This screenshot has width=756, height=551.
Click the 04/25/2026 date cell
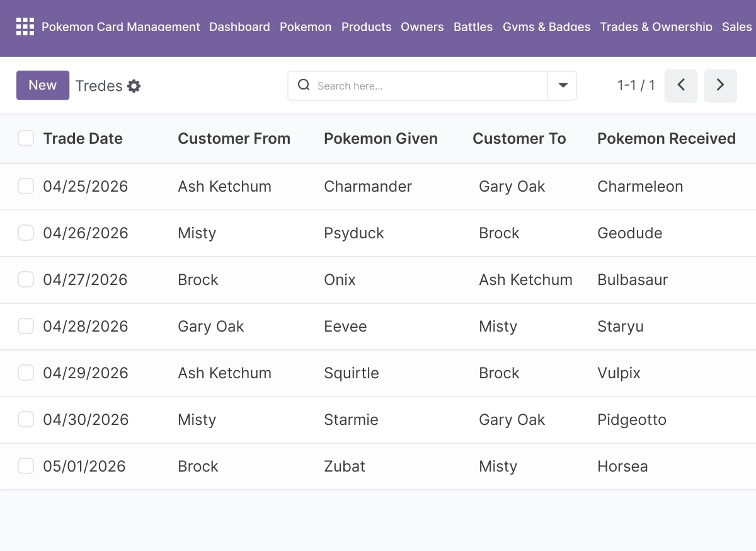pyautogui.click(x=86, y=187)
